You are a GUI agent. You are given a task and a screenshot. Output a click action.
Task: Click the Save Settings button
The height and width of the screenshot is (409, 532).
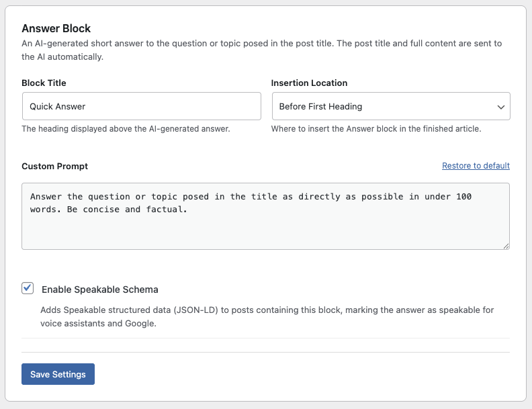point(58,374)
